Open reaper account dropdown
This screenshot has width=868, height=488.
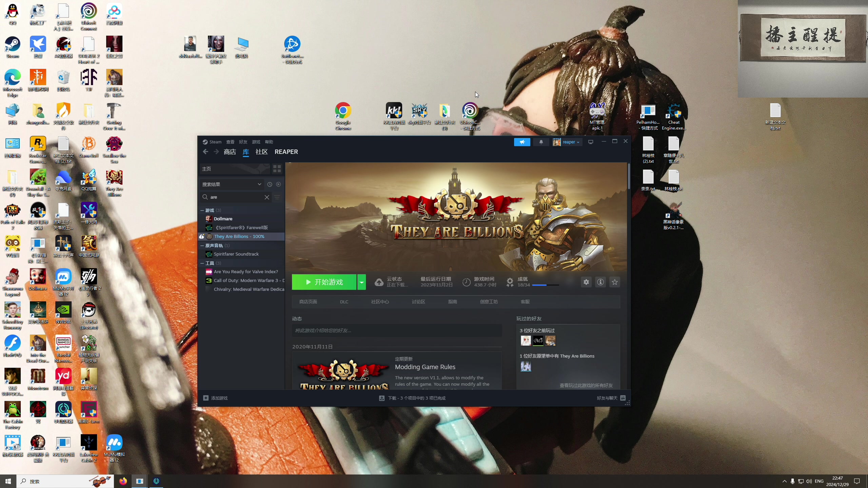pyautogui.click(x=567, y=142)
